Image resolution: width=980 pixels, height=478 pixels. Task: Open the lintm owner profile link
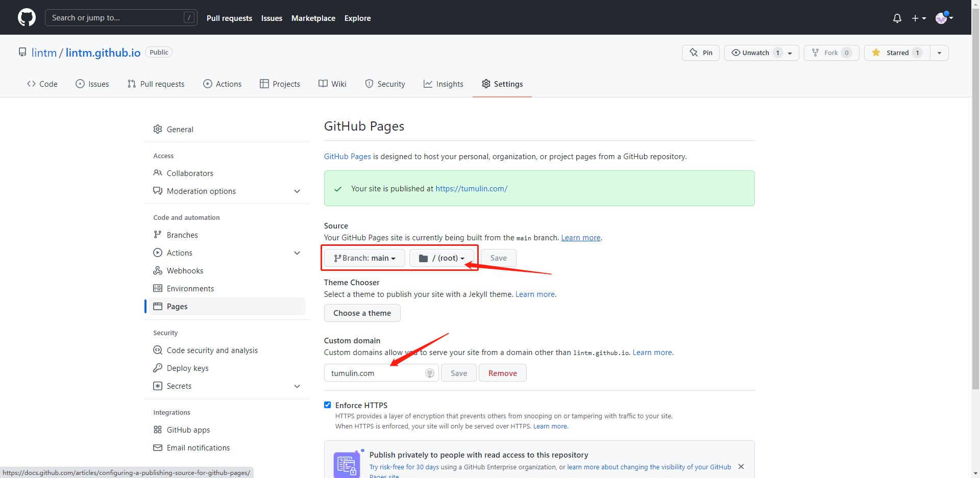coord(44,53)
